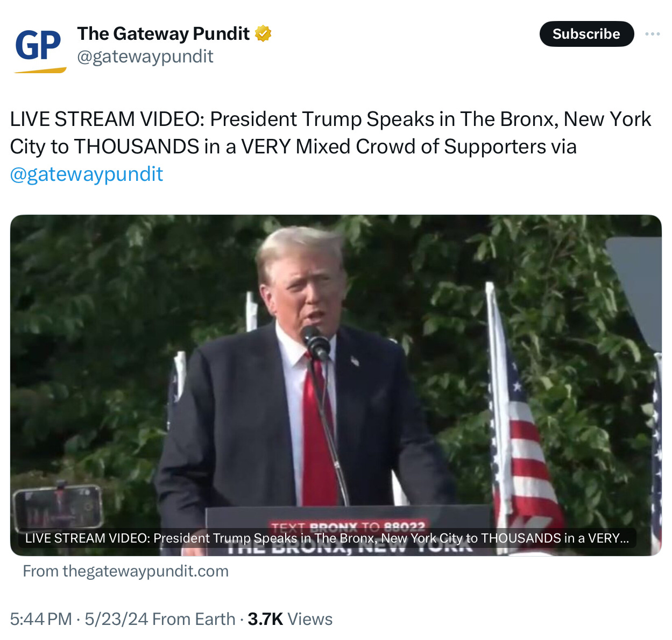This screenshot has height=640, width=672.
Task: Open the three-dot more options menu
Action: [x=652, y=34]
